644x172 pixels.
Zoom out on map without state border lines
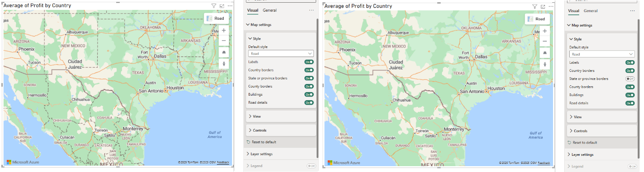(x=545, y=41)
